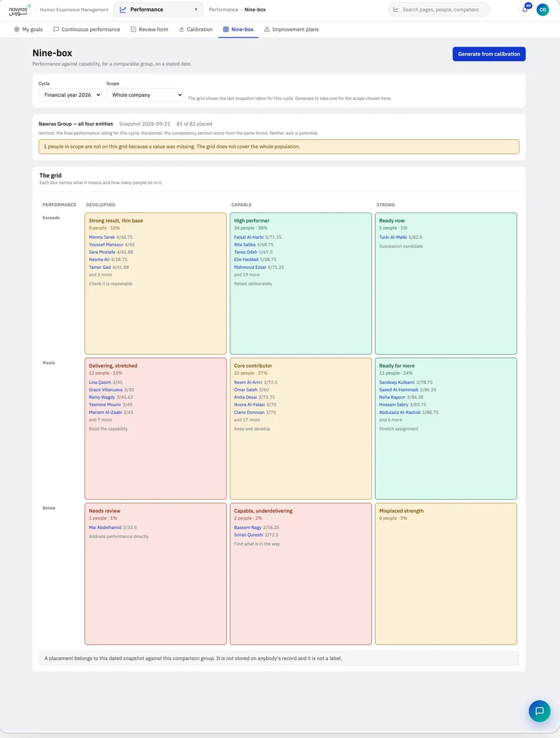This screenshot has width=560, height=738.
Task: Click the Nine-box grid icon
Action: pyautogui.click(x=226, y=30)
